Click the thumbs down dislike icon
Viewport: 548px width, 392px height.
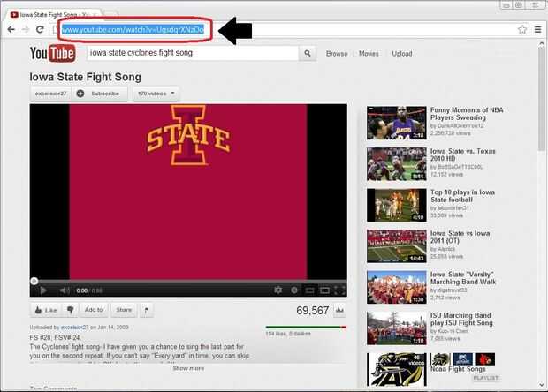tap(70, 310)
